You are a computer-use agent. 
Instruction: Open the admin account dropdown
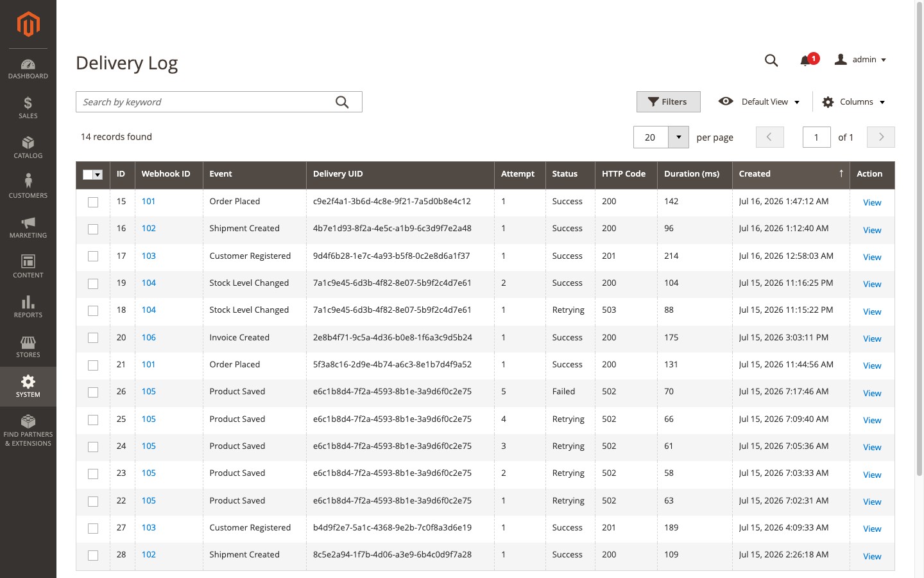(x=860, y=60)
